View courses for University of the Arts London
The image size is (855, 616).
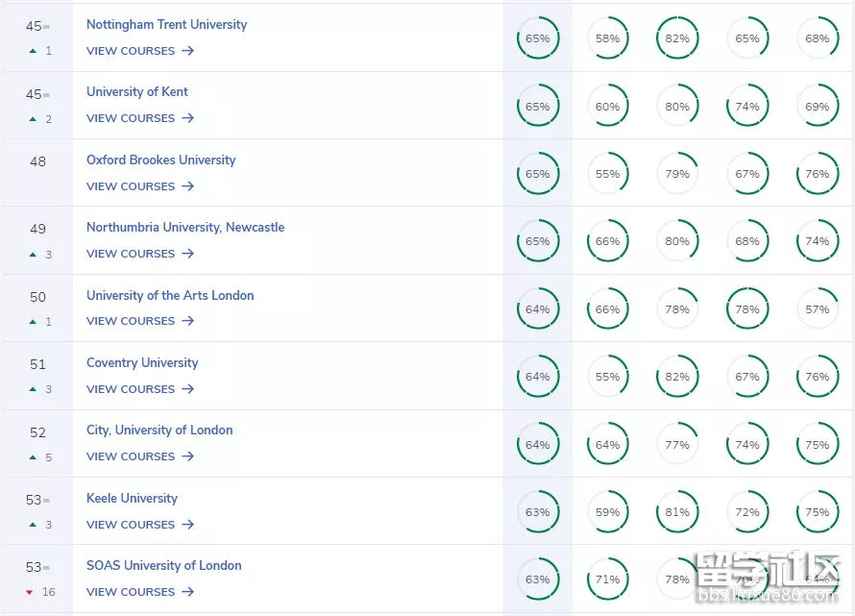(131, 321)
